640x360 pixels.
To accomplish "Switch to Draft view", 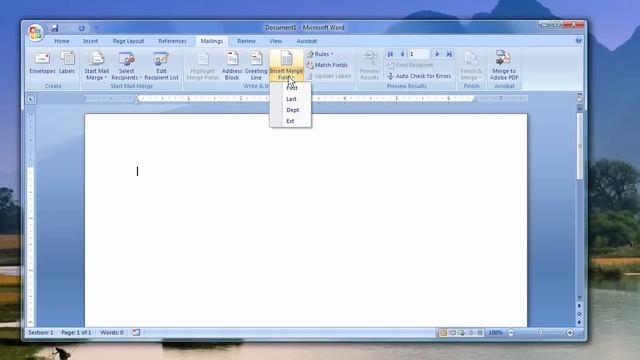I will tap(480, 333).
